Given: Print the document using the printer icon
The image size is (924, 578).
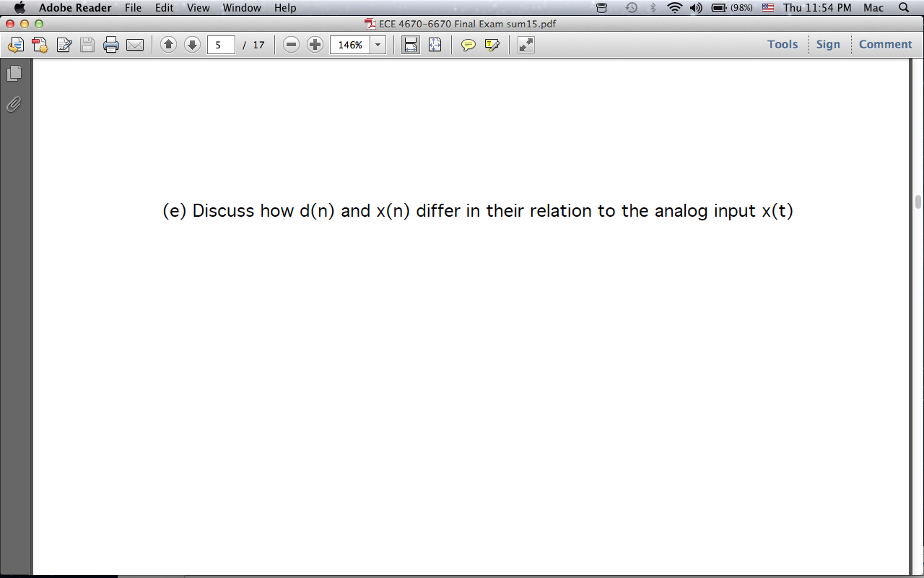Looking at the screenshot, I should tap(111, 45).
